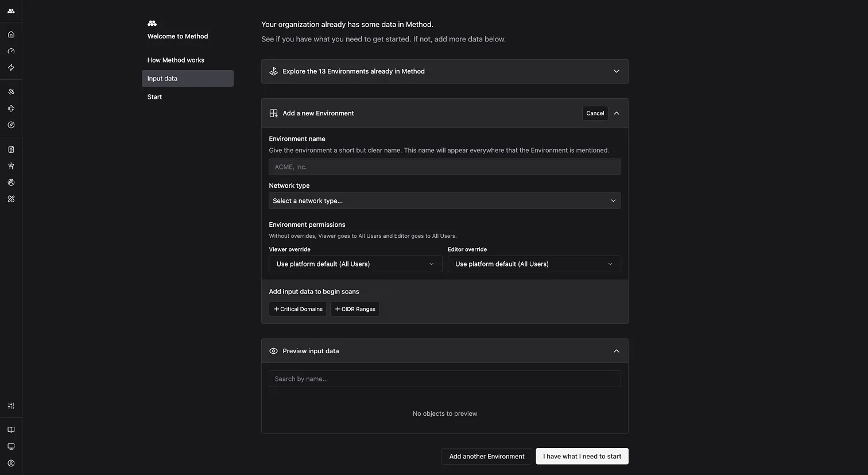Collapse the Add a new Environment section
This screenshot has height=475, width=868.
(x=617, y=113)
